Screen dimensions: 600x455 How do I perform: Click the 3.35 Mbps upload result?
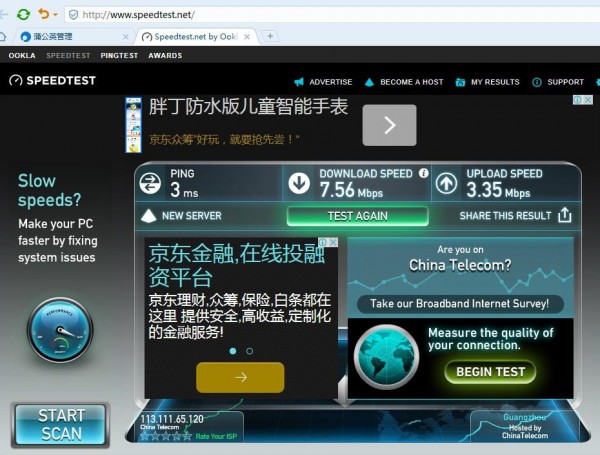498,190
